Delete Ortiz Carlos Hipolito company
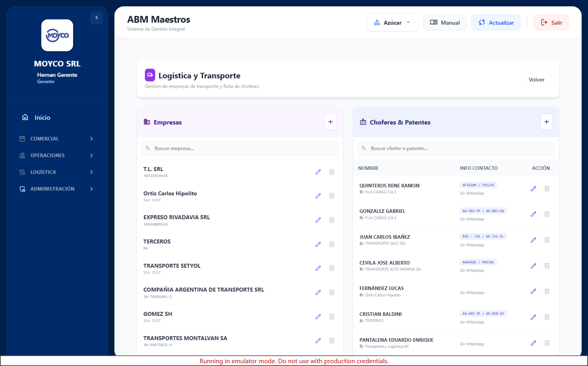Viewport: 588px width, 366px height. point(332,196)
